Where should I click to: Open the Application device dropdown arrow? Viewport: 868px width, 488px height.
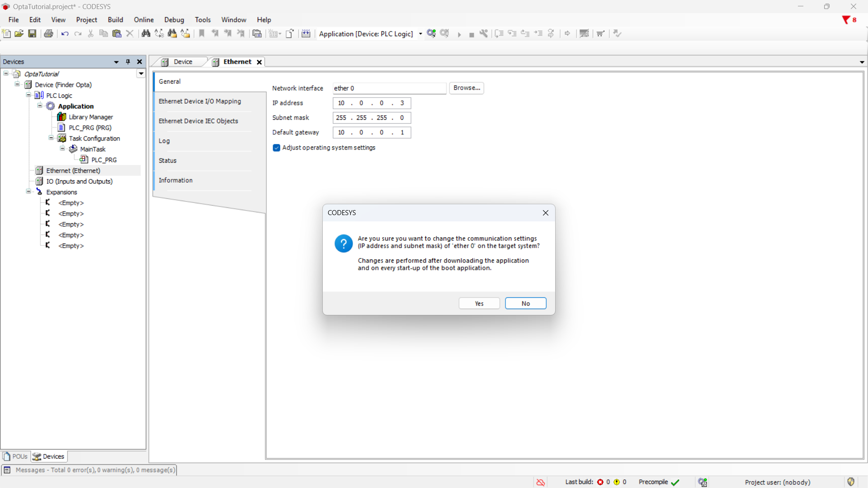pyautogui.click(x=420, y=34)
